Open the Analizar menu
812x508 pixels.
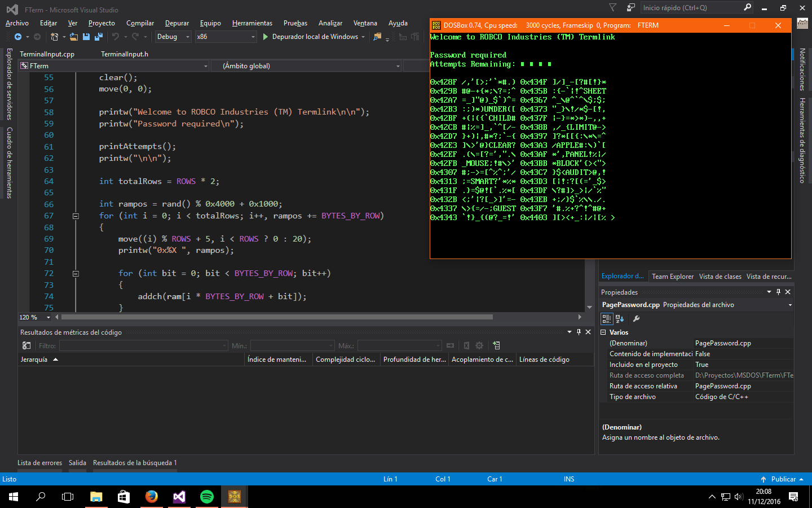(330, 23)
